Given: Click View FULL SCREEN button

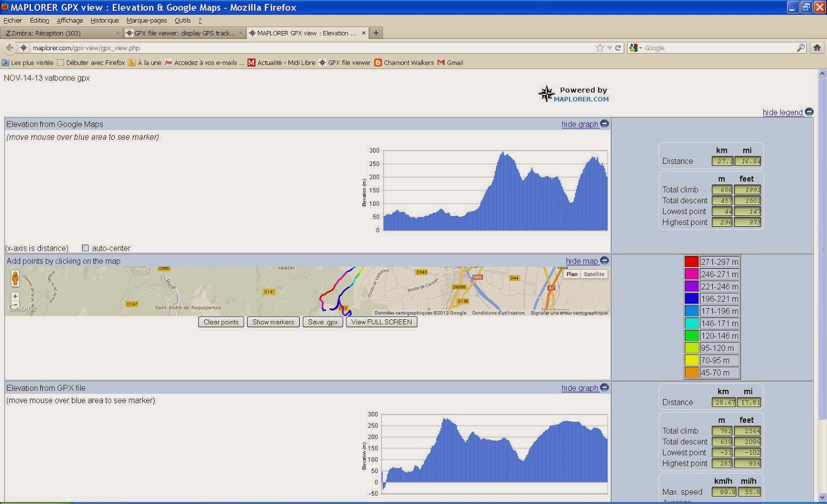Looking at the screenshot, I should (x=381, y=322).
